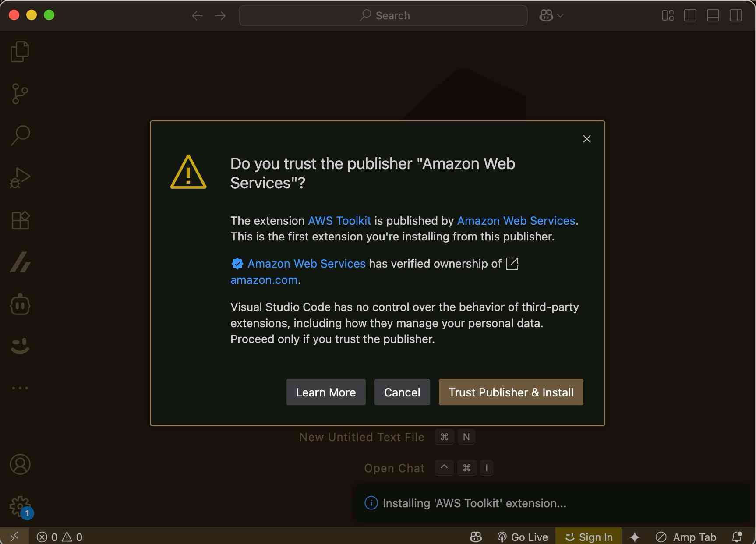Toggle the bottom panel layout button
The width and height of the screenshot is (756, 544).
713,16
